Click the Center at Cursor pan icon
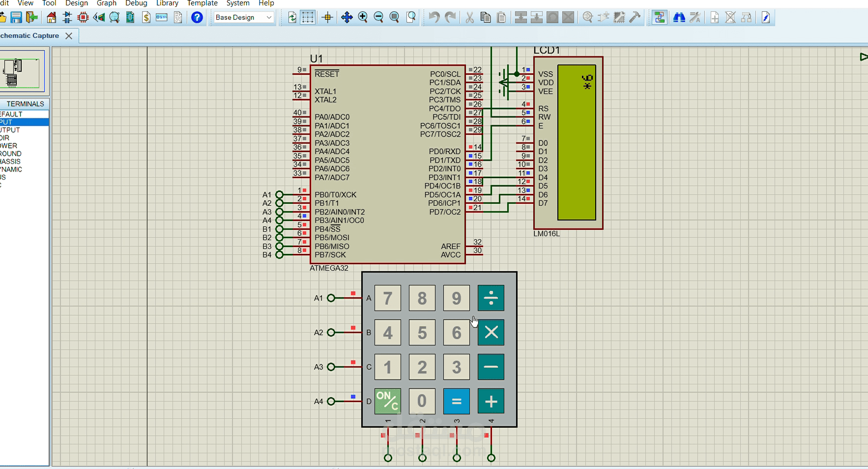 pos(347,18)
